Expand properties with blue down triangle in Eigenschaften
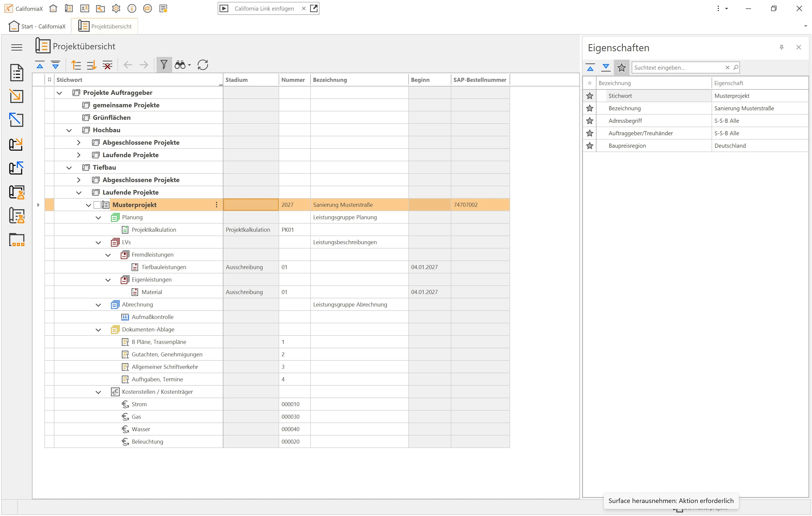 point(606,67)
